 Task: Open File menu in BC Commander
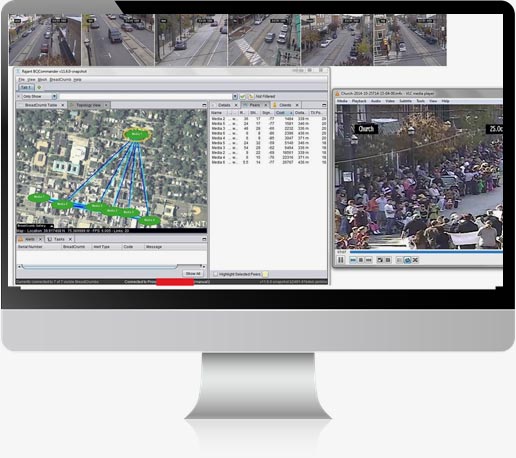[x=21, y=80]
